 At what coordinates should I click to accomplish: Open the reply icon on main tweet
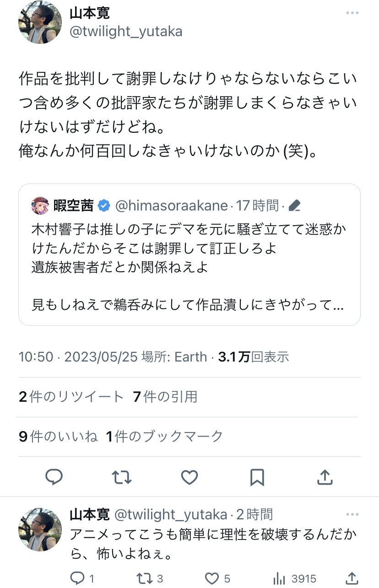54,477
